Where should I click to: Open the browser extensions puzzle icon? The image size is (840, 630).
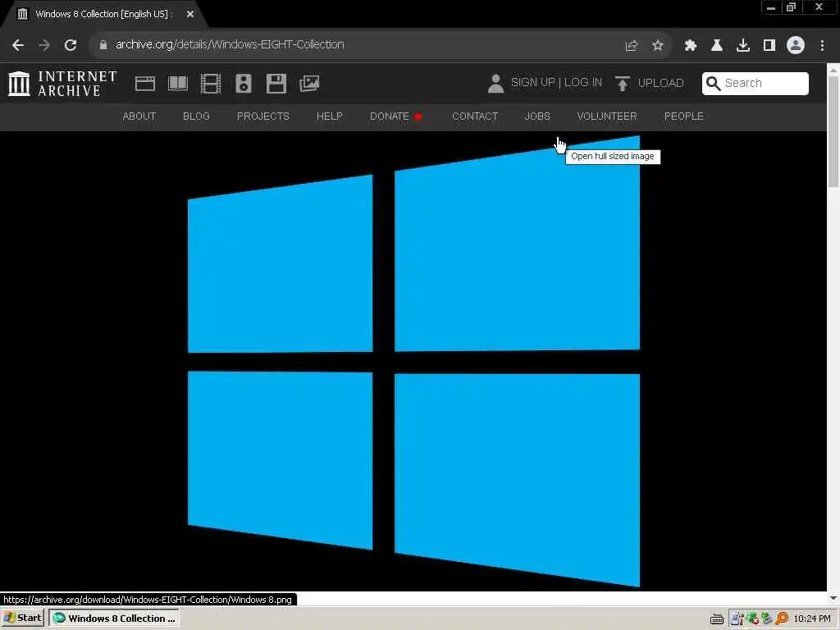click(690, 46)
